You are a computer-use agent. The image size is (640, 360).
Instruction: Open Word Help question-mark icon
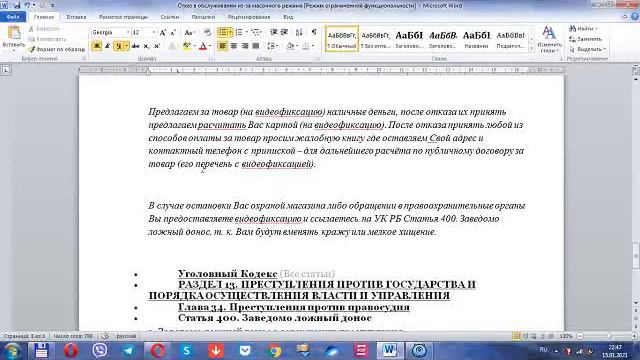pyautogui.click(x=635, y=16)
